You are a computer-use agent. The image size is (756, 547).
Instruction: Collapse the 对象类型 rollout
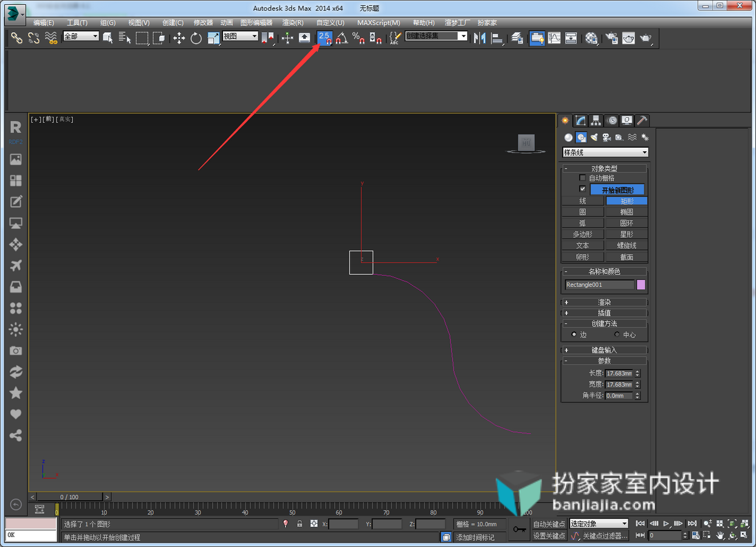click(605, 168)
